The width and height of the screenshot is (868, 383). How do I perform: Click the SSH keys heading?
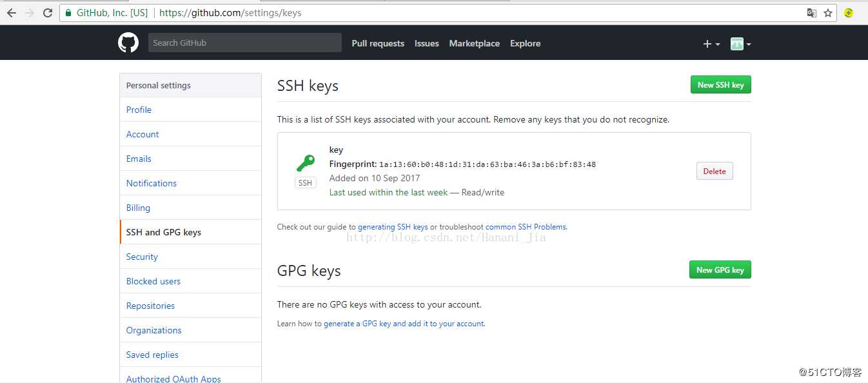pyautogui.click(x=308, y=86)
